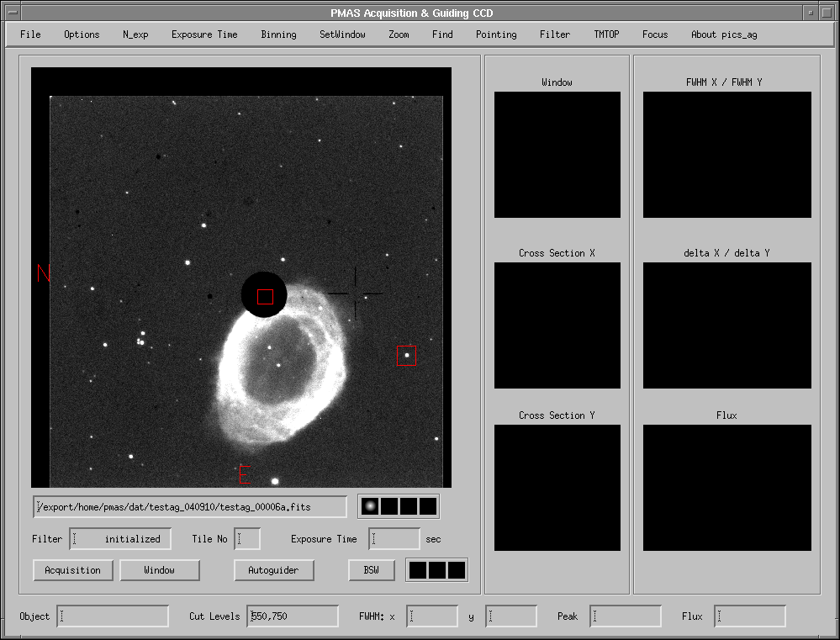Screen dimensions: 840x640
Task: Click the red N compass marker
Action: (45, 273)
